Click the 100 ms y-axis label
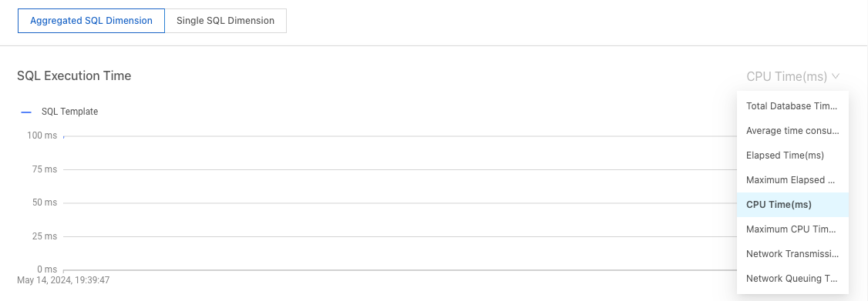 point(42,135)
